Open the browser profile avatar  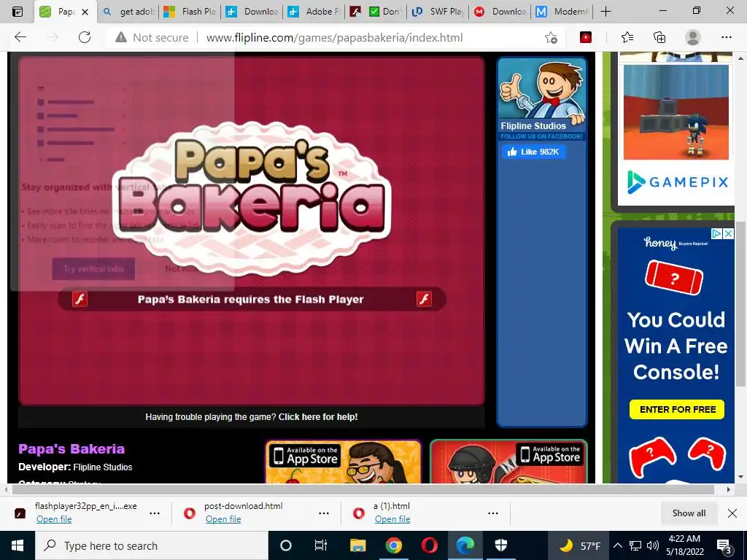[x=692, y=37]
